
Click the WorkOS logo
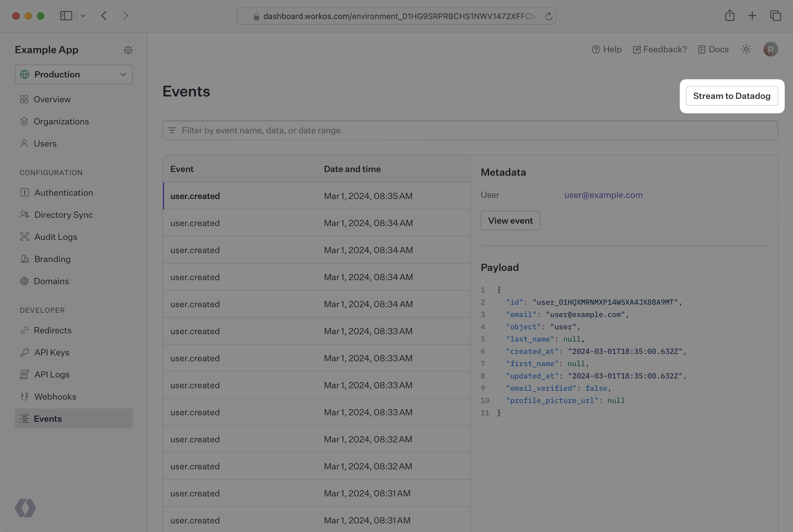coord(25,508)
